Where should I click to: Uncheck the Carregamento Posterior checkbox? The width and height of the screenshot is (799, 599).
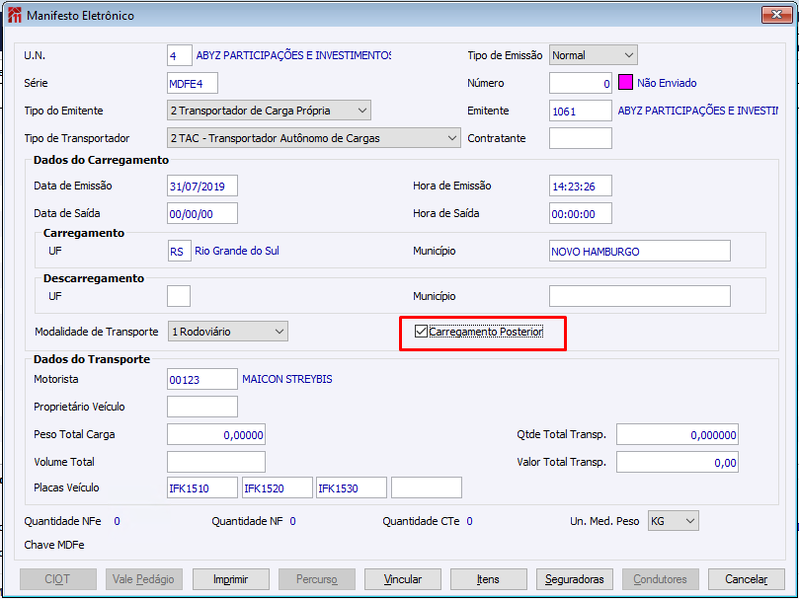421,332
